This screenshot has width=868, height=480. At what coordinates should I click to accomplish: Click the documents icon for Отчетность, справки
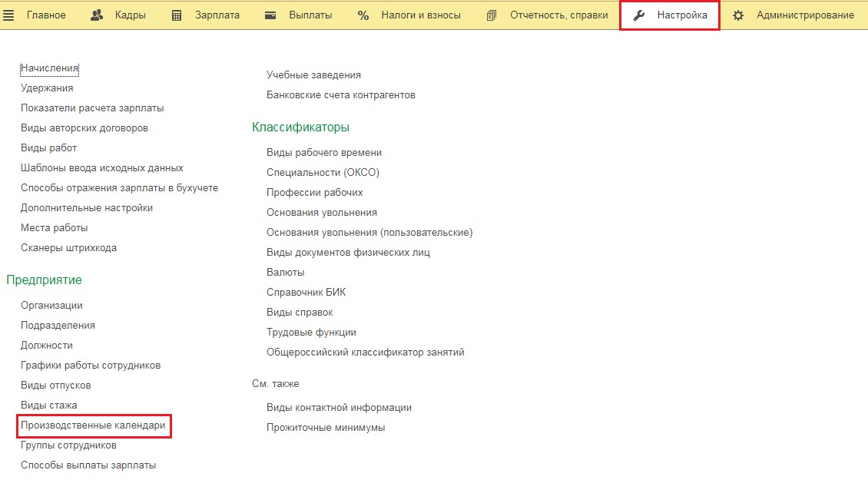tap(492, 15)
